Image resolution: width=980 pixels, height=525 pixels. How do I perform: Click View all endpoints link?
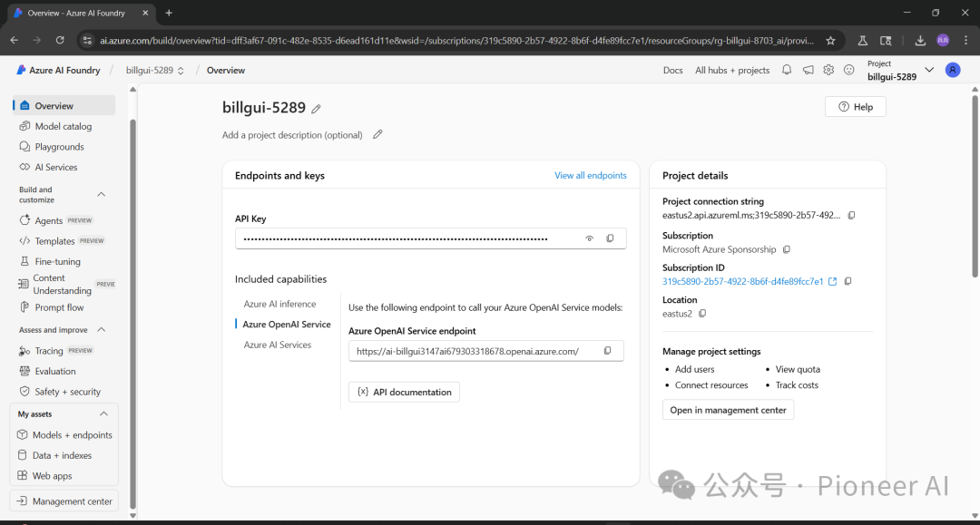pyautogui.click(x=590, y=175)
